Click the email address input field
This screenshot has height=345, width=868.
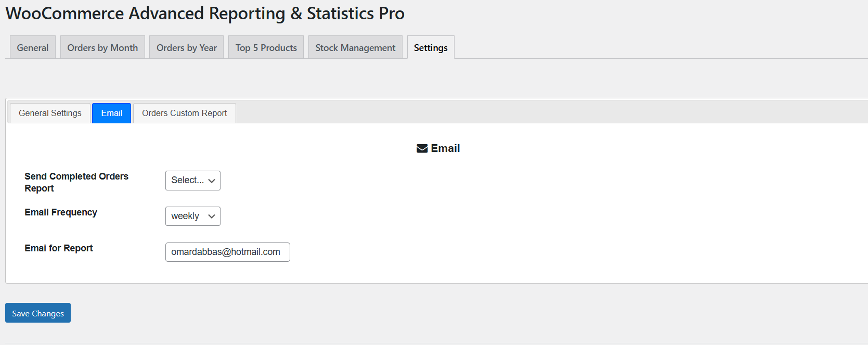coord(227,252)
